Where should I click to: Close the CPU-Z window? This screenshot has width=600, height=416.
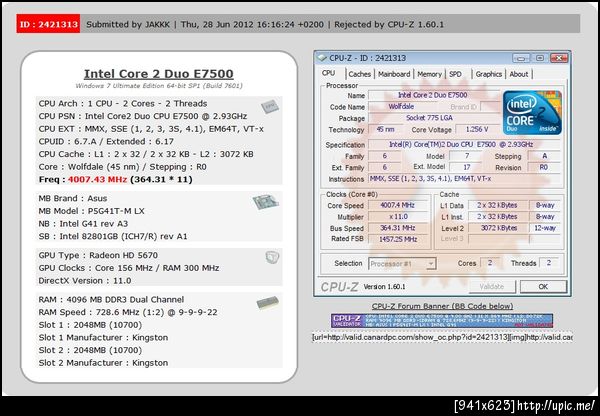tap(559, 58)
